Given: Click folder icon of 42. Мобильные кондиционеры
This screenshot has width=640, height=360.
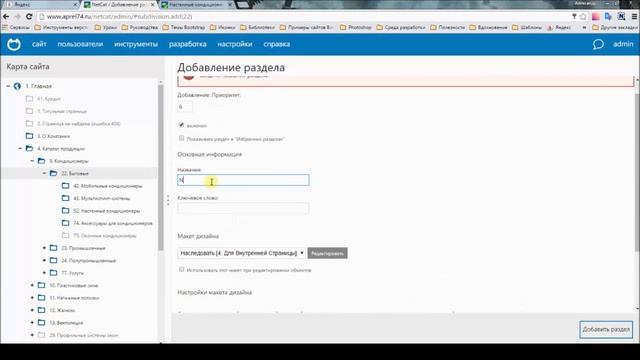Looking at the screenshot, I should (65, 186).
